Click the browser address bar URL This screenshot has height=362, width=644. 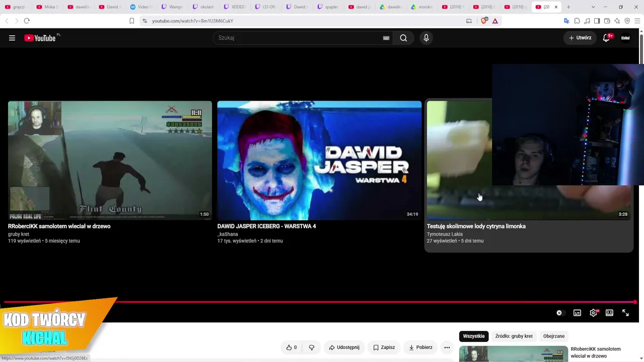coord(193,21)
